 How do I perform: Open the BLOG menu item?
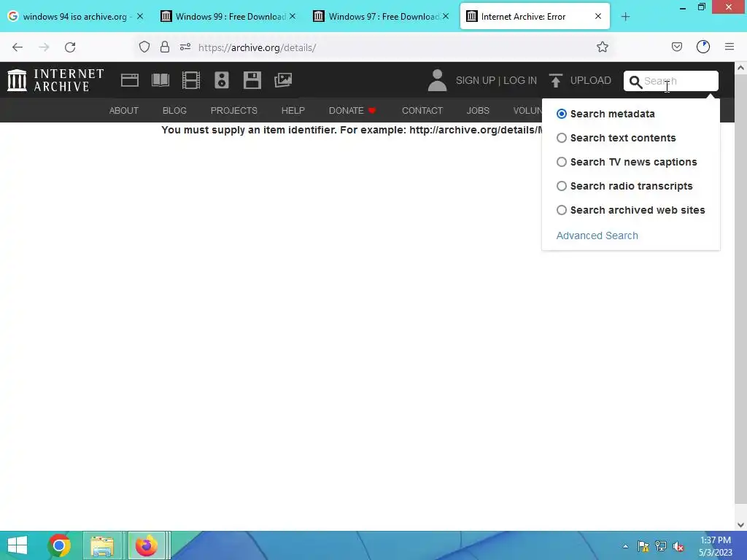coord(174,111)
